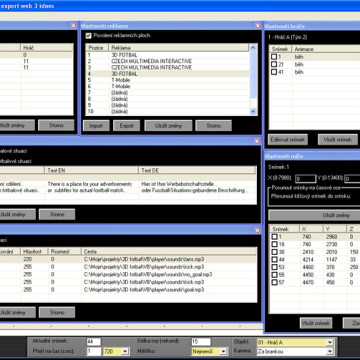The width and height of the screenshot is (360, 360).
Task: Click the Přejít na čas field showing 1
Action: (94, 351)
